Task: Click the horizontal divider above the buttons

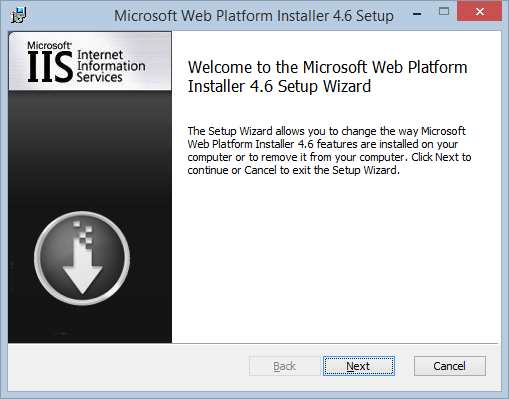Action: tap(335, 343)
